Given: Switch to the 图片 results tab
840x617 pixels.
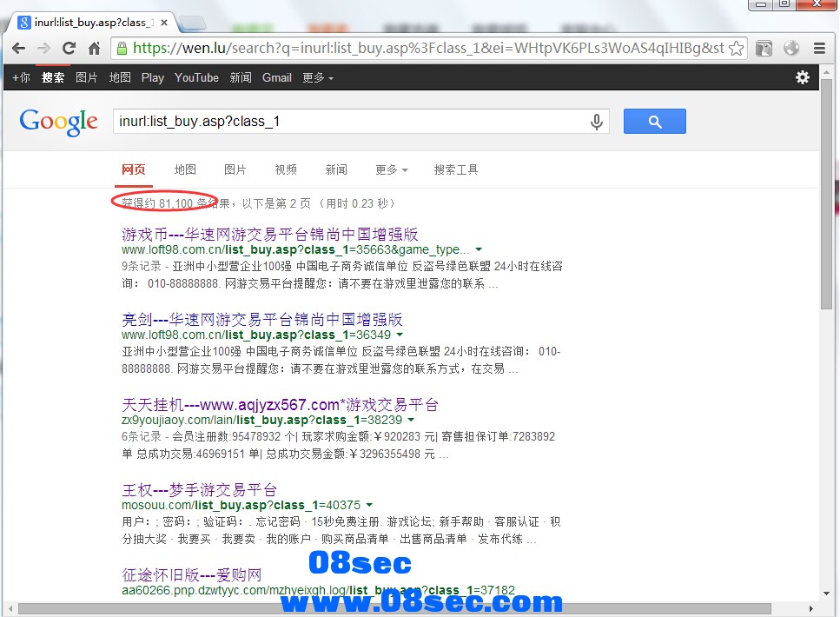Looking at the screenshot, I should [x=235, y=170].
